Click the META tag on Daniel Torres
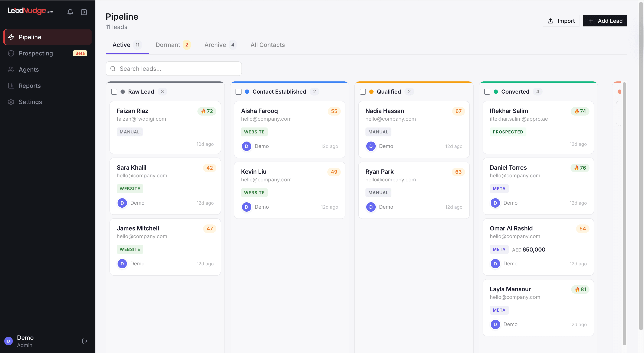 click(x=499, y=189)
